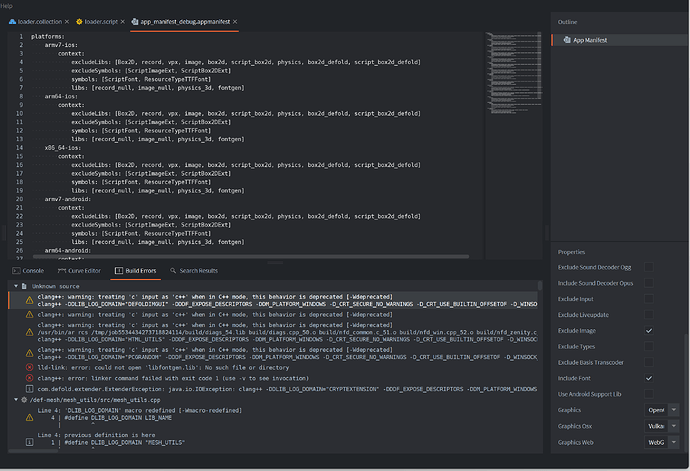The width and height of the screenshot is (690, 471).
Task: Open the Graphics dropdown
Action: click(661, 410)
